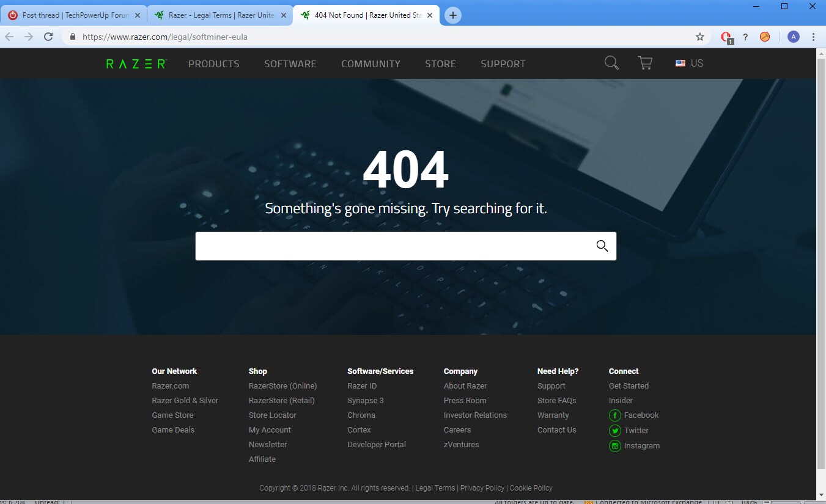Viewport: 826px width, 504px height.
Task: Open the SUPPORT menu
Action: 503,64
